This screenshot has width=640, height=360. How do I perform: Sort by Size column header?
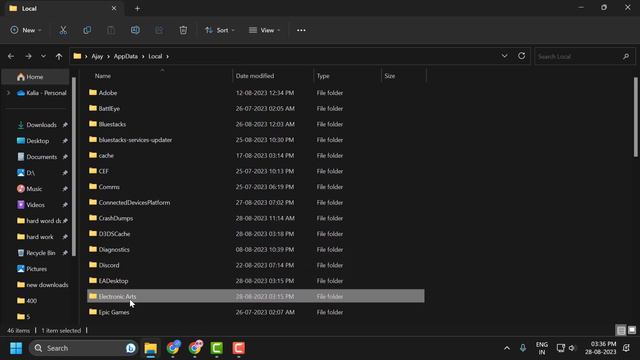404,76
